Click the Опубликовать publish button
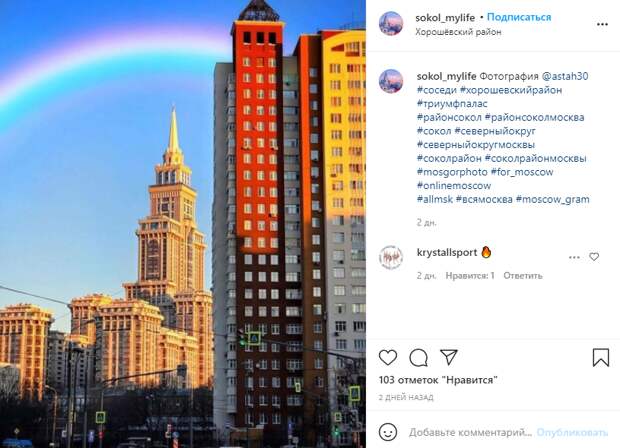620x448 pixels. (572, 432)
